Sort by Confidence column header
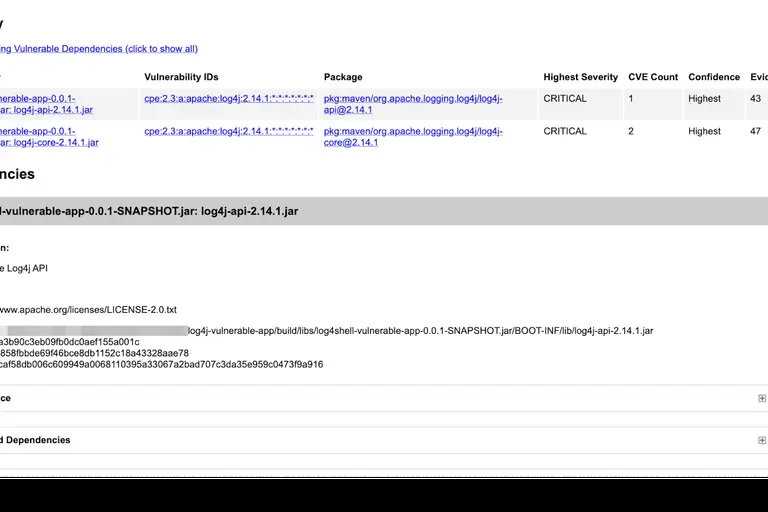This screenshot has width=768, height=512. pyautogui.click(x=714, y=77)
